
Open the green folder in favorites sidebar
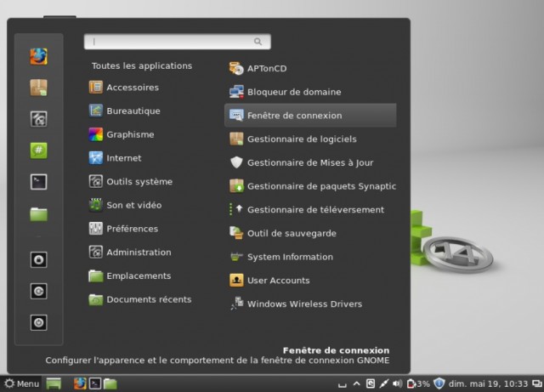[38, 214]
